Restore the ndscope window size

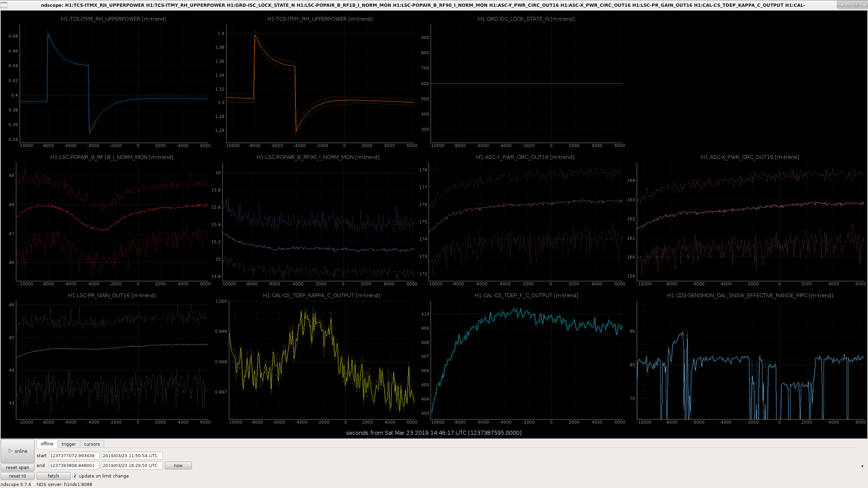(x=856, y=5)
